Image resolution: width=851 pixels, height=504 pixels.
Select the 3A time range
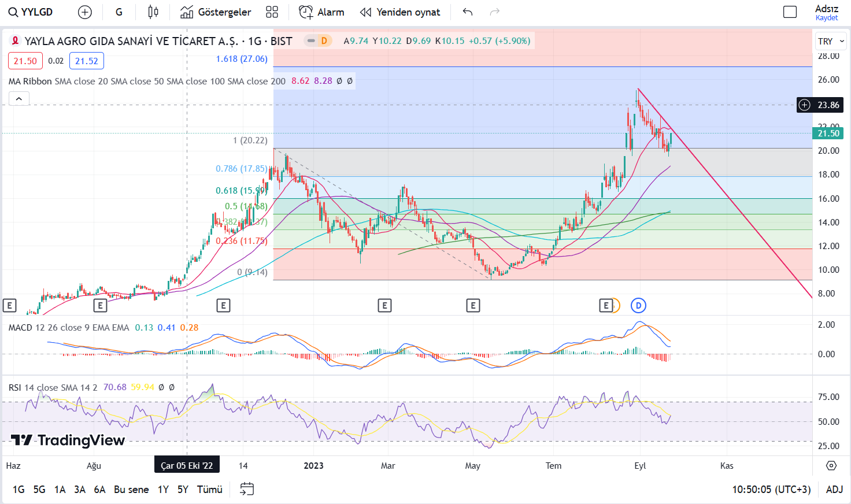click(x=80, y=490)
